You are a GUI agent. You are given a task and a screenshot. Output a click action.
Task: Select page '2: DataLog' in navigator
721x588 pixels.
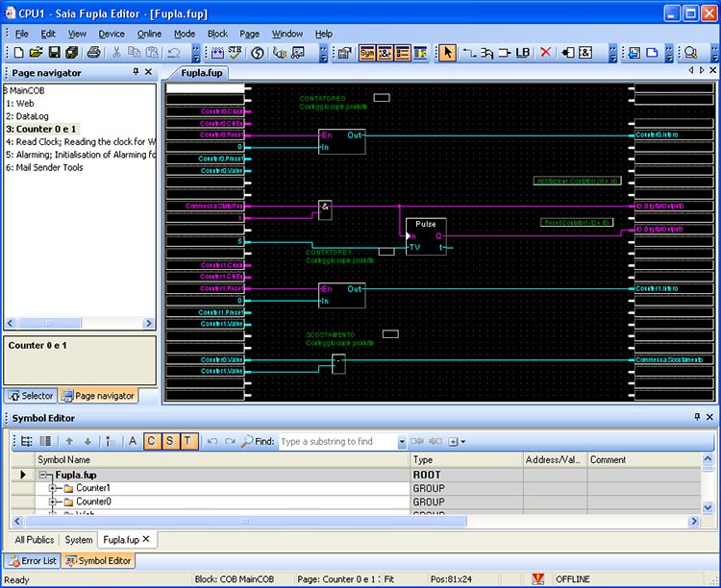[x=28, y=116]
